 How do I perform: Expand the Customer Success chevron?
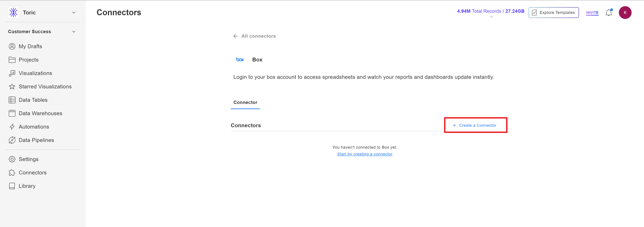(x=74, y=32)
